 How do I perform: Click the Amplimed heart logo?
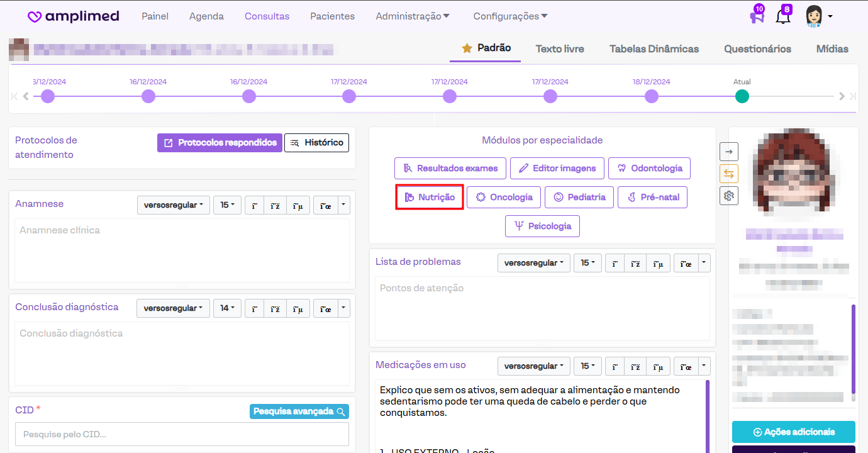coord(36,17)
